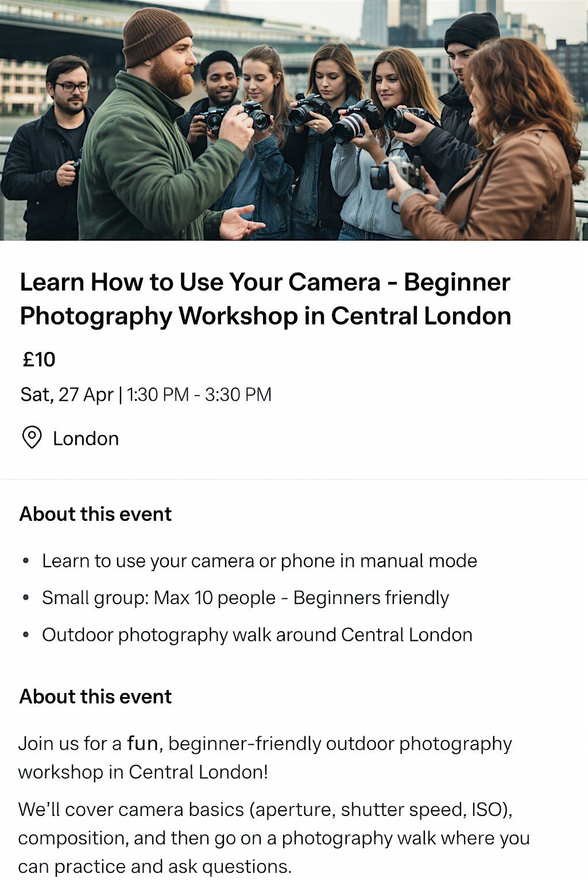Click the location pin icon
Screen dimensions: 588x882
(x=32, y=438)
